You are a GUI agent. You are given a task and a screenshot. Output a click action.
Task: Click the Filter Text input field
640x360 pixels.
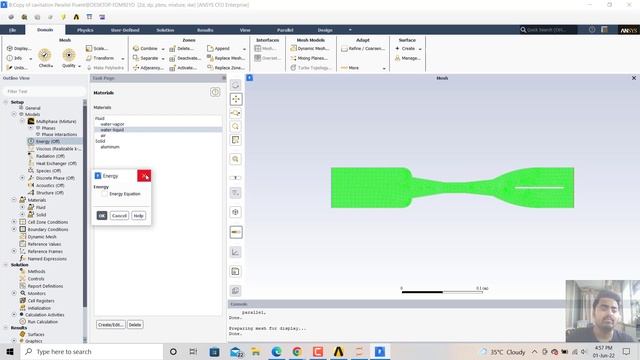point(44,91)
